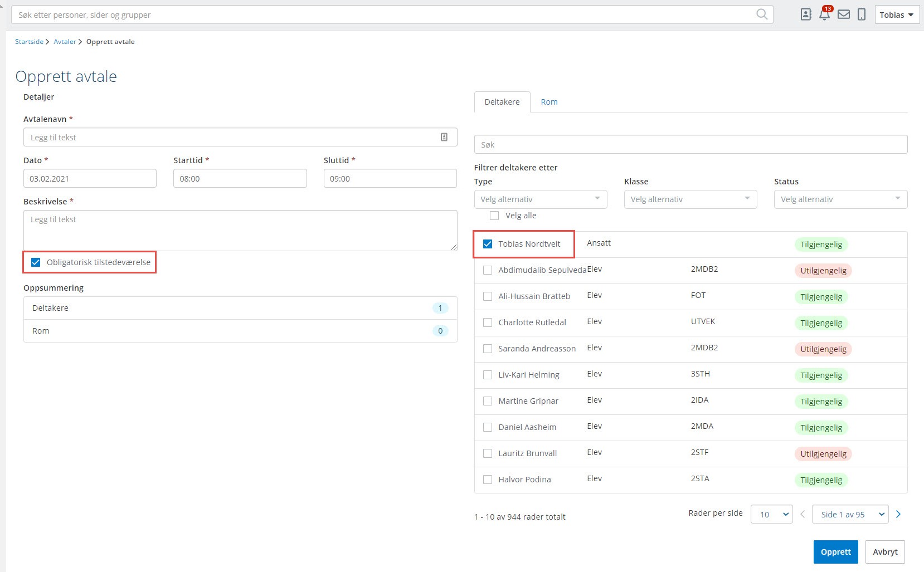924x572 pixels.
Task: Focus the participant Søk field
Action: click(x=690, y=144)
